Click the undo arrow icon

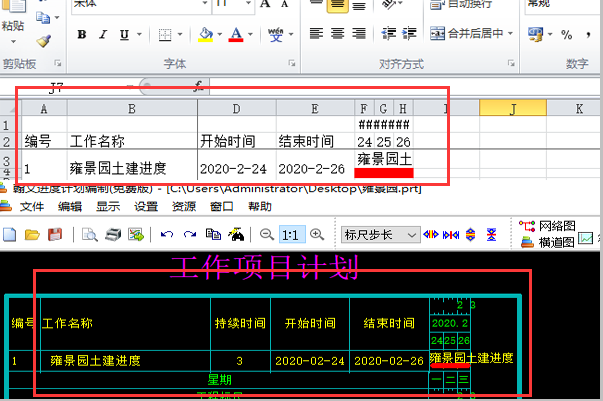167,234
